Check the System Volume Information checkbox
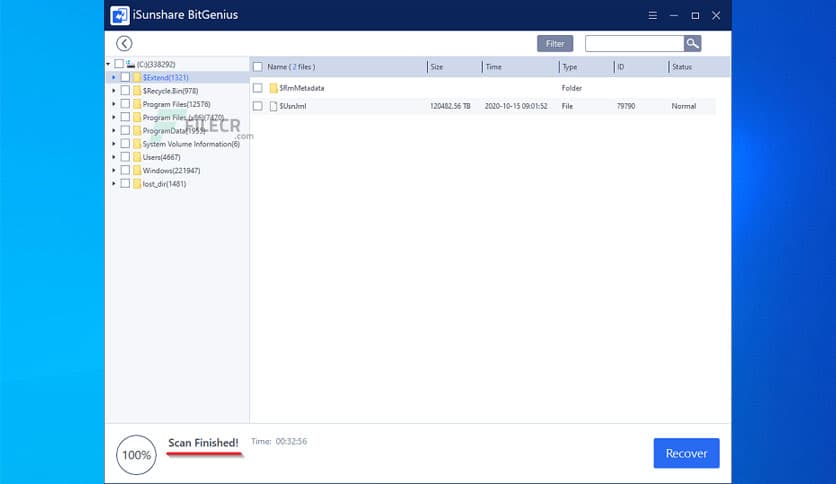Screen dimensions: 836x484 (x=125, y=144)
